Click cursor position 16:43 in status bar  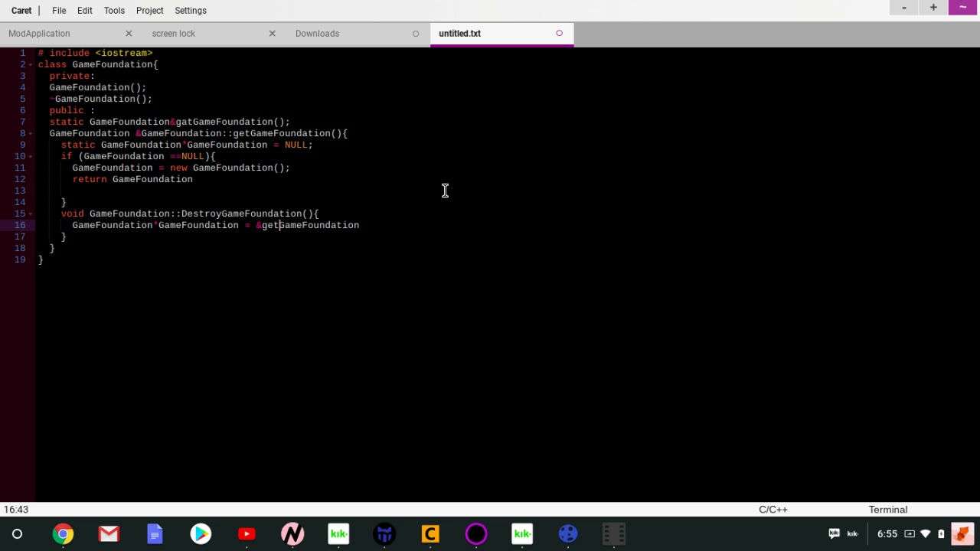[x=15, y=510]
